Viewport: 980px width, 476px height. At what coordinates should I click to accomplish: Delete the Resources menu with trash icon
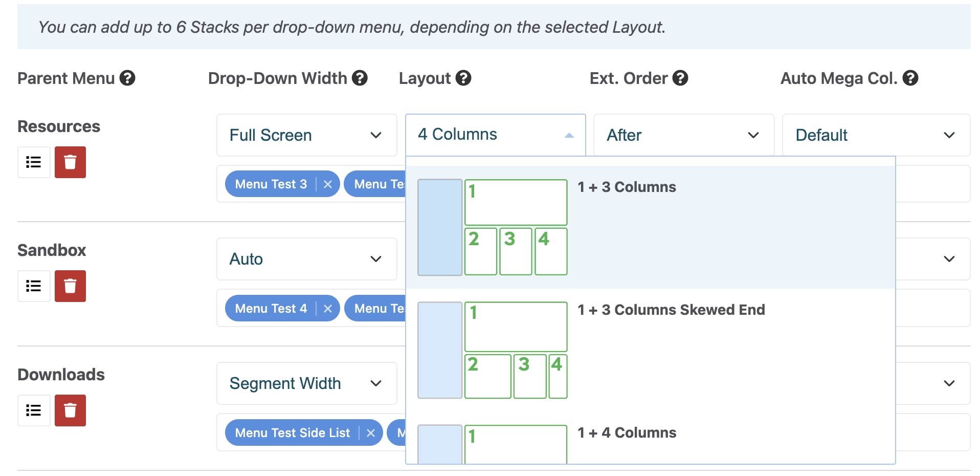click(x=70, y=162)
